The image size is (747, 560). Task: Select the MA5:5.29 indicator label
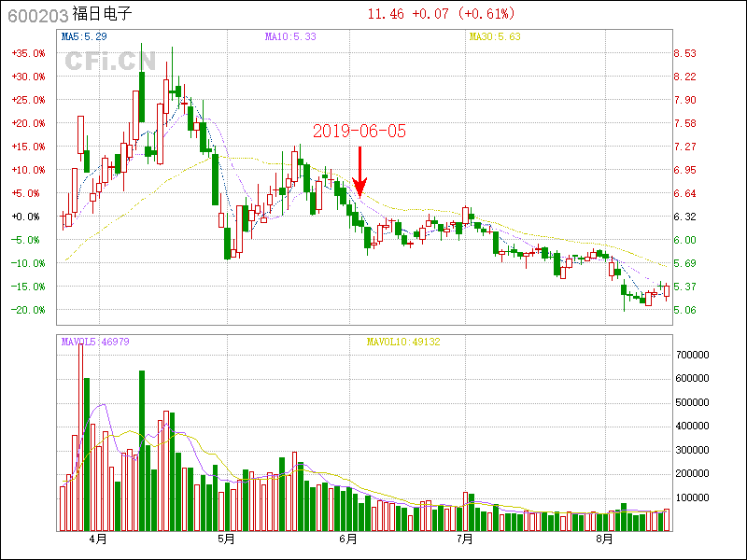(x=84, y=36)
